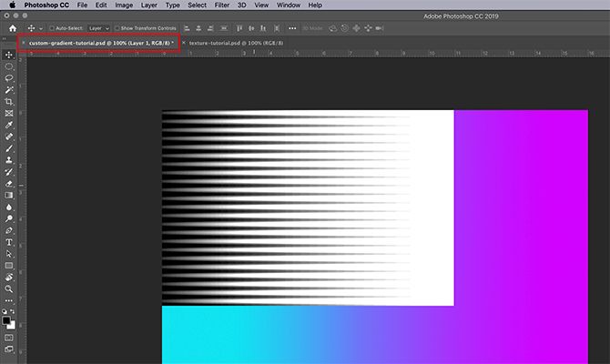Align bottom edges in options bar
Screen dimensions: 610x364
263,28
